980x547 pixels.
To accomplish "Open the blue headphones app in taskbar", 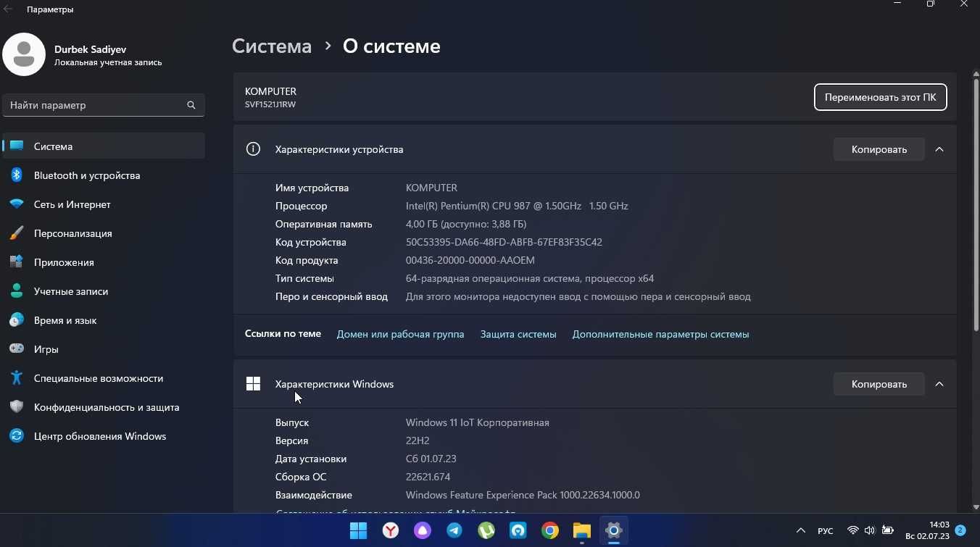I will point(518,530).
